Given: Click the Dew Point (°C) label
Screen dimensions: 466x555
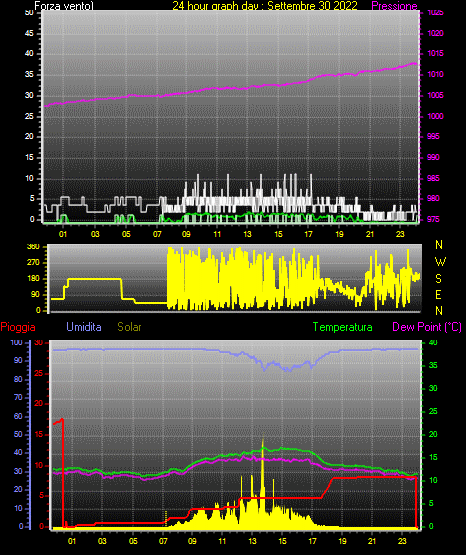Looking at the screenshot, I should [x=427, y=327].
